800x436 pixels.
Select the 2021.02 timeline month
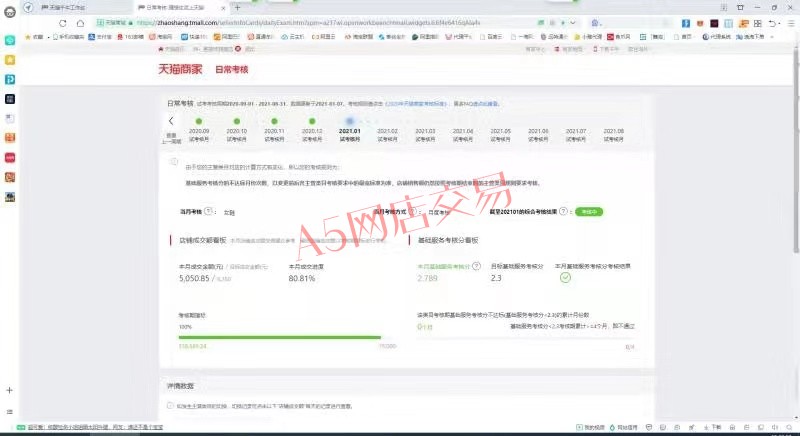click(x=387, y=135)
